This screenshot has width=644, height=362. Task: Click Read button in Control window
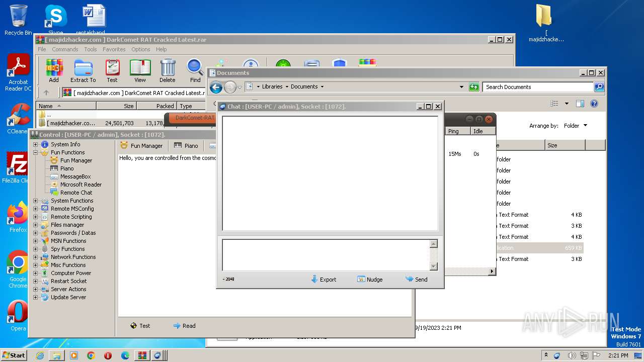(184, 326)
